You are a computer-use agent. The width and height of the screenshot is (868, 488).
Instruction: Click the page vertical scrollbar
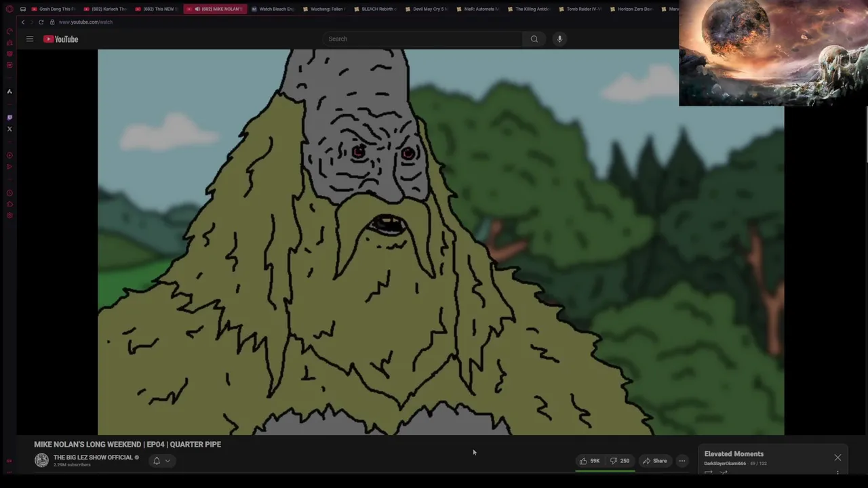(866, 136)
